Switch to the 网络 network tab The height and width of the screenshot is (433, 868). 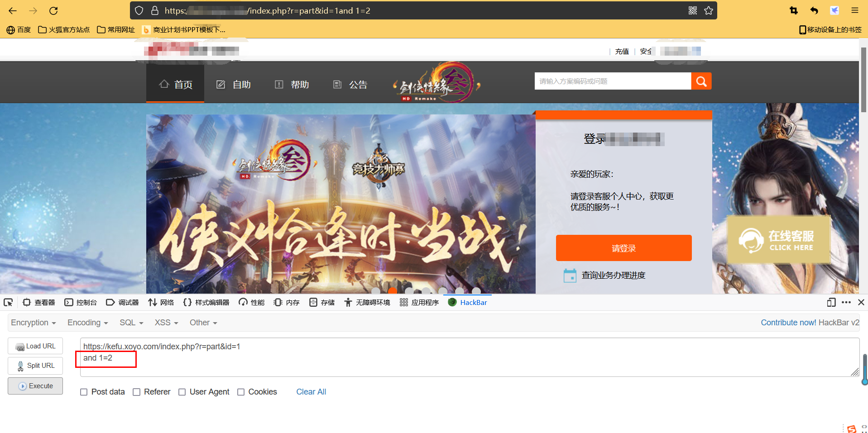tap(161, 302)
